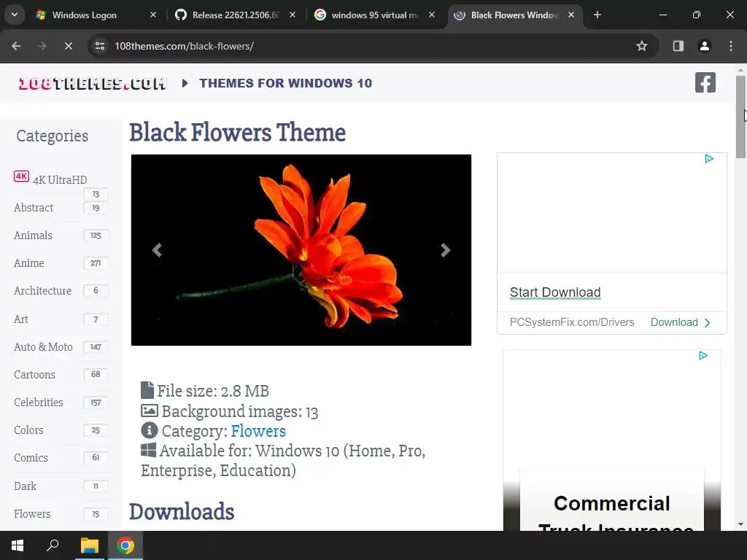The height and width of the screenshot is (560, 747).
Task: Click the orange flower preview image
Action: pyautogui.click(x=301, y=250)
